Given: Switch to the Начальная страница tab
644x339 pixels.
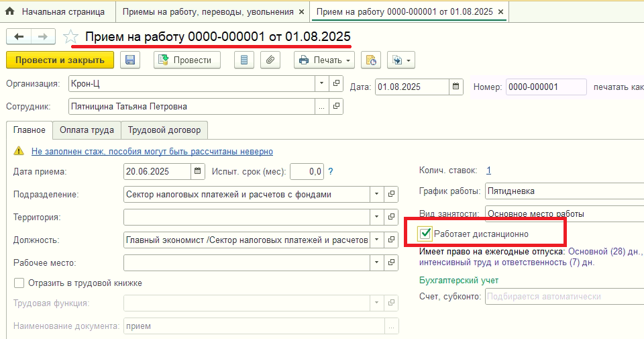Looking at the screenshot, I should point(58,11).
